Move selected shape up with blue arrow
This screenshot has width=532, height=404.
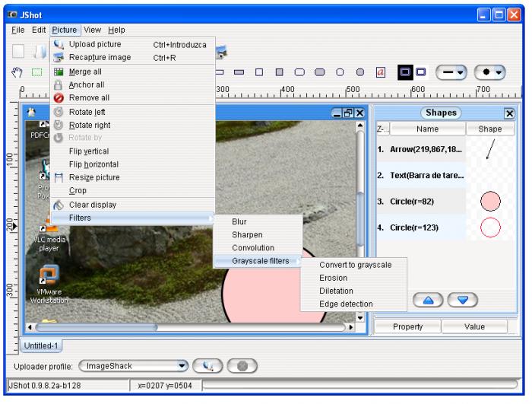pos(428,300)
